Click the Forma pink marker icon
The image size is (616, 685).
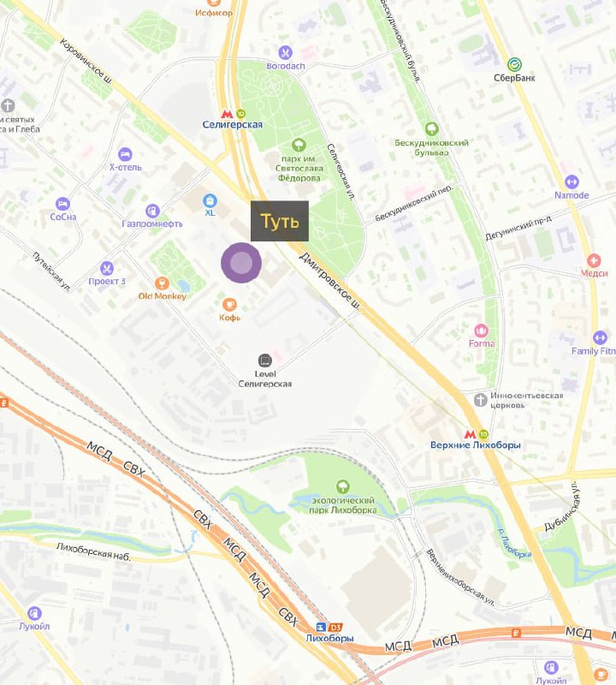click(x=481, y=331)
